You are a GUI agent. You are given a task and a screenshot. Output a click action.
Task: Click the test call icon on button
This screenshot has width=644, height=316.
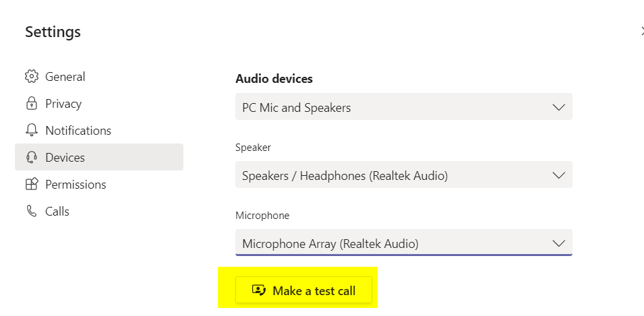tap(259, 291)
